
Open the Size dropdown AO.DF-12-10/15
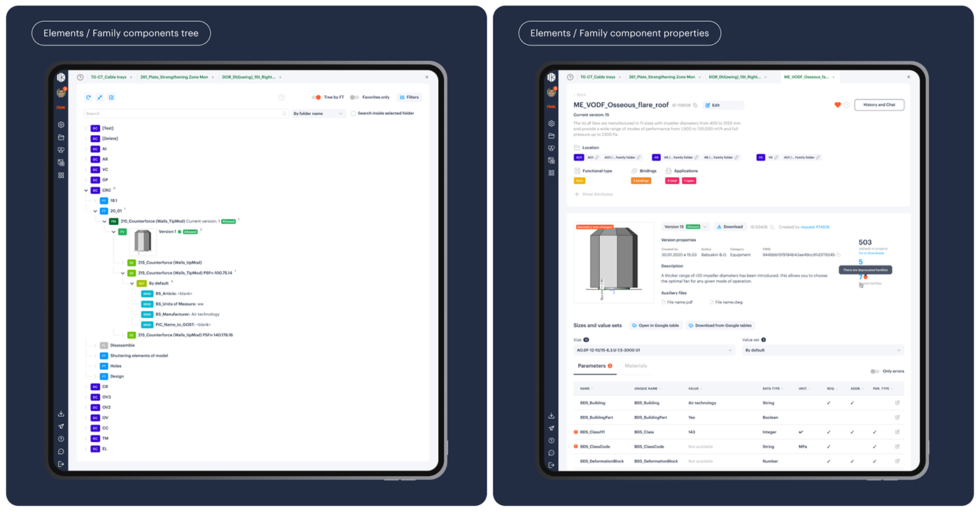coord(654,350)
